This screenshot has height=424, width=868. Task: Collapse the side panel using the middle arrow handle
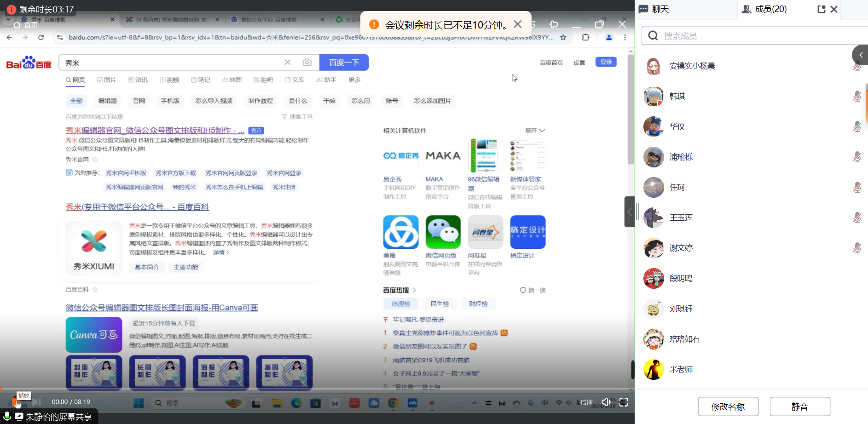[x=629, y=212]
